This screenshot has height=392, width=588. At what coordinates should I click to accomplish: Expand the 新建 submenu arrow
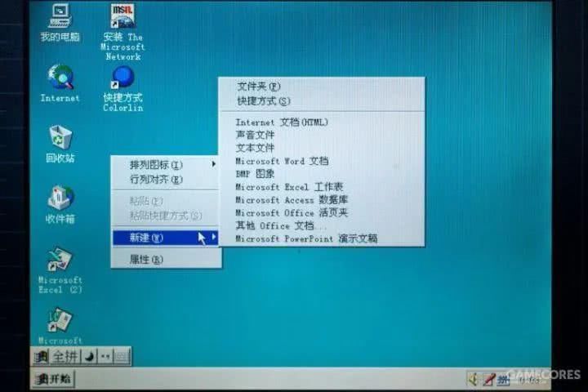coord(214,237)
